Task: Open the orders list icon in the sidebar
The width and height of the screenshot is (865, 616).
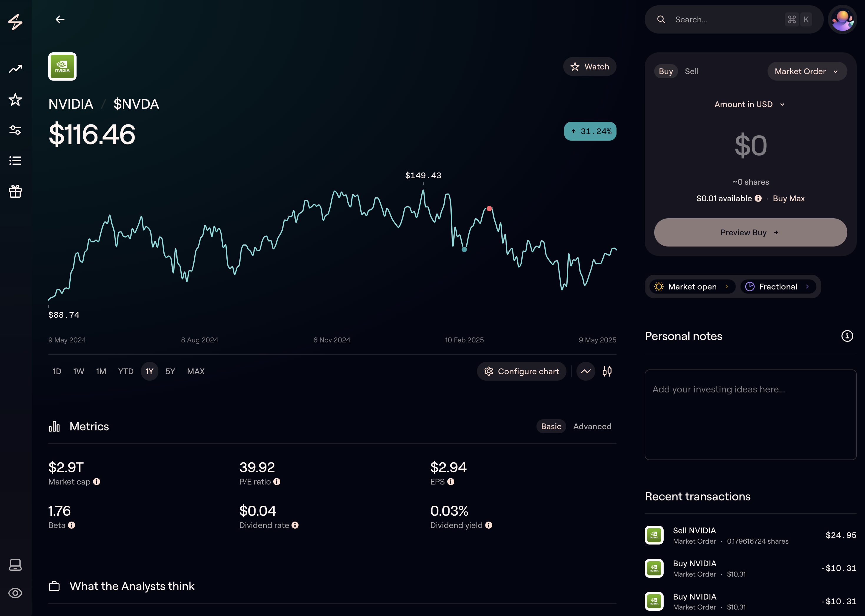Action: (x=15, y=160)
